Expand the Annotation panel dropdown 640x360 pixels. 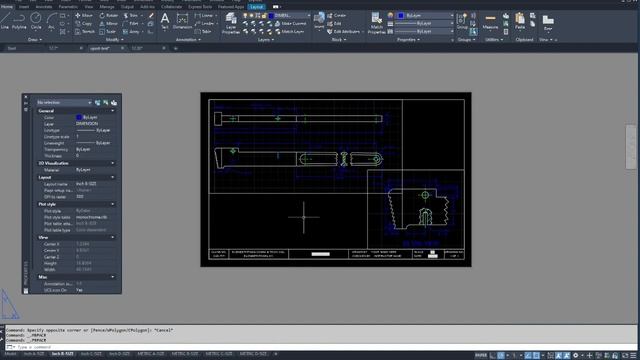point(188,40)
